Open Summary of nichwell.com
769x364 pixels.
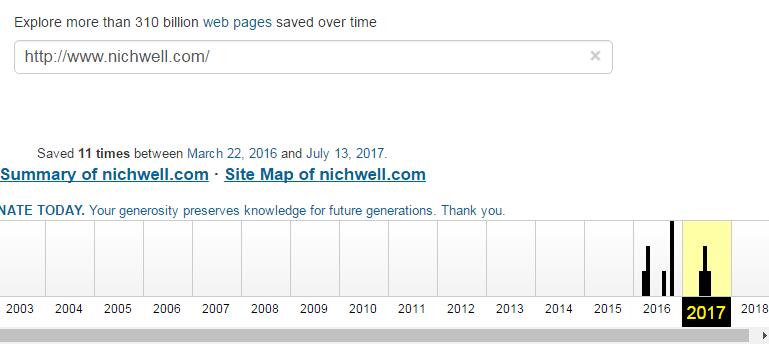click(104, 175)
